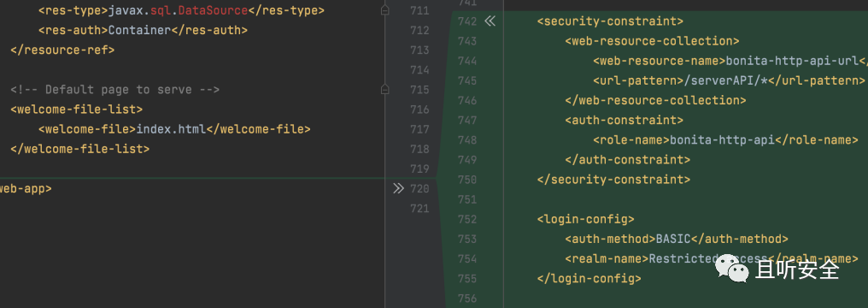The width and height of the screenshot is (868, 308).
Task: Click the auth-method BASIC line
Action: pyautogui.click(x=677, y=240)
